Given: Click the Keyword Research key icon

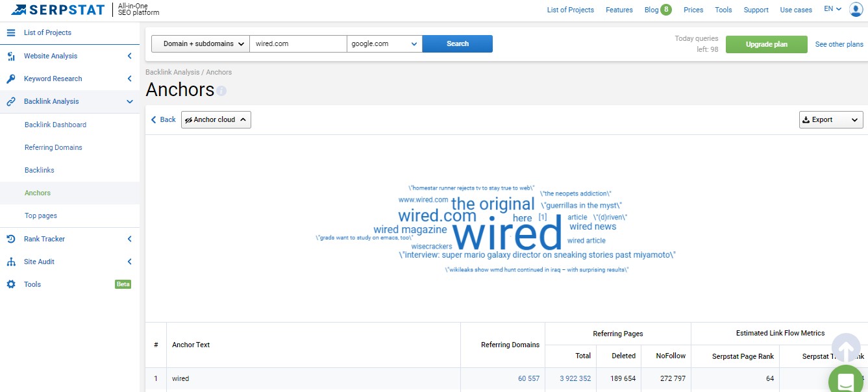Looking at the screenshot, I should 11,79.
